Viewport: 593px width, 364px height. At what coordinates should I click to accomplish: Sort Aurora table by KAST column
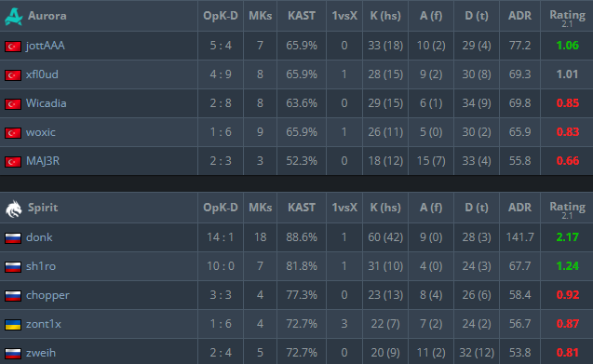[x=302, y=16]
